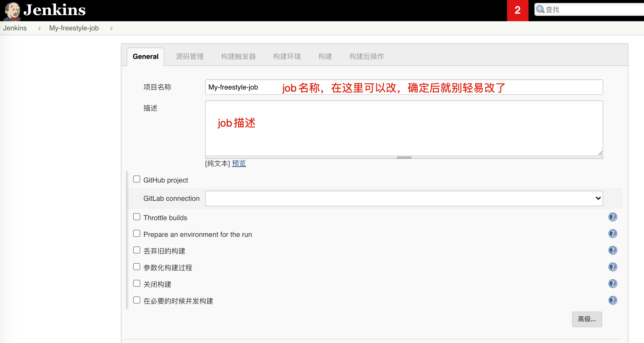This screenshot has width=644, height=343.
Task: Open the red notification badge showing 2
Action: coord(518,10)
